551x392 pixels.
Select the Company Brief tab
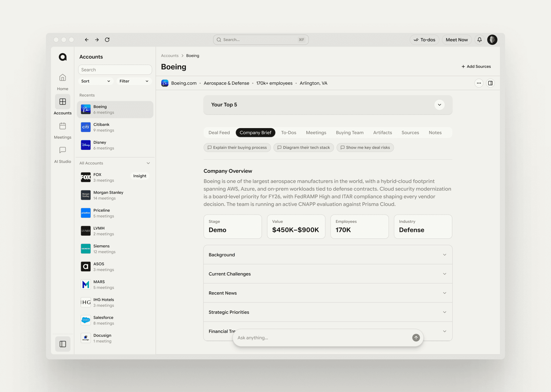255,132
